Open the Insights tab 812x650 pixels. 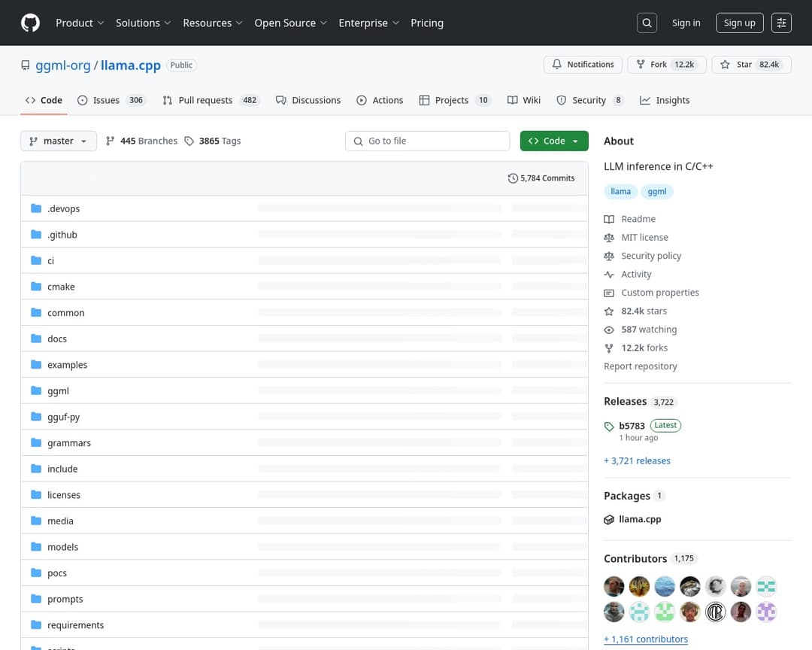pyautogui.click(x=665, y=100)
